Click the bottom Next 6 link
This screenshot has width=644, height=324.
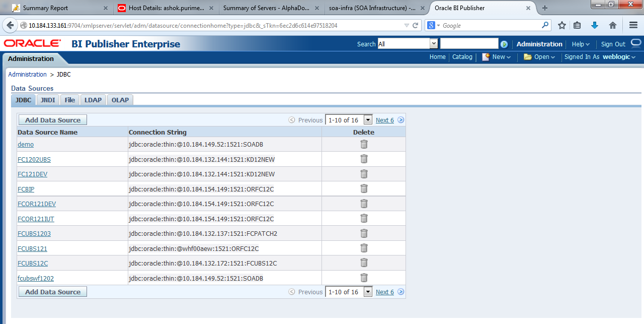click(385, 292)
